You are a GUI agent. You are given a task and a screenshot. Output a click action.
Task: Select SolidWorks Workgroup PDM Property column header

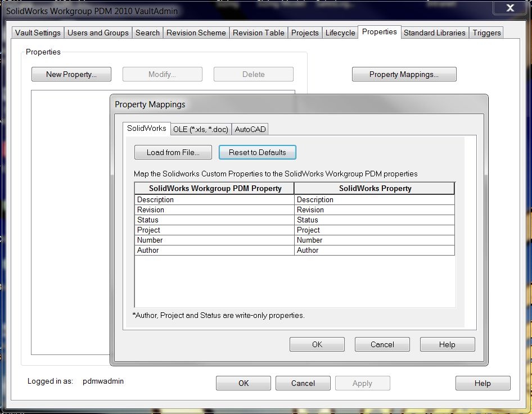(x=214, y=189)
